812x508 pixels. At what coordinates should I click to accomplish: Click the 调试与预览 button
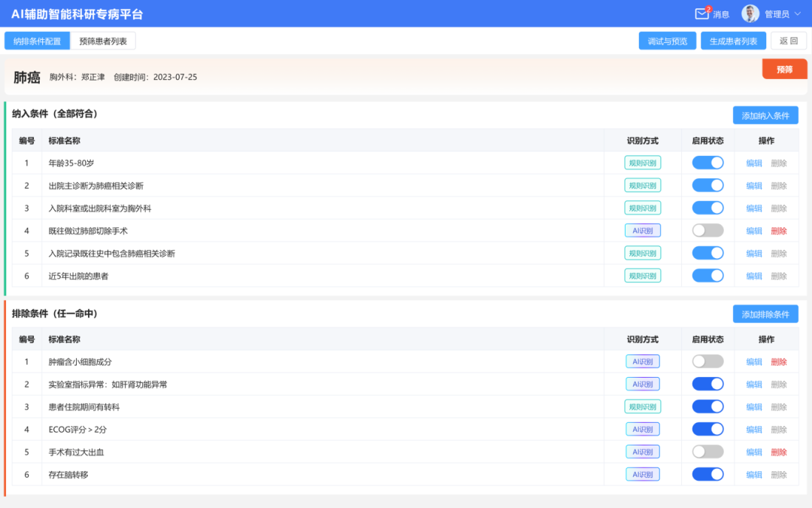click(668, 41)
